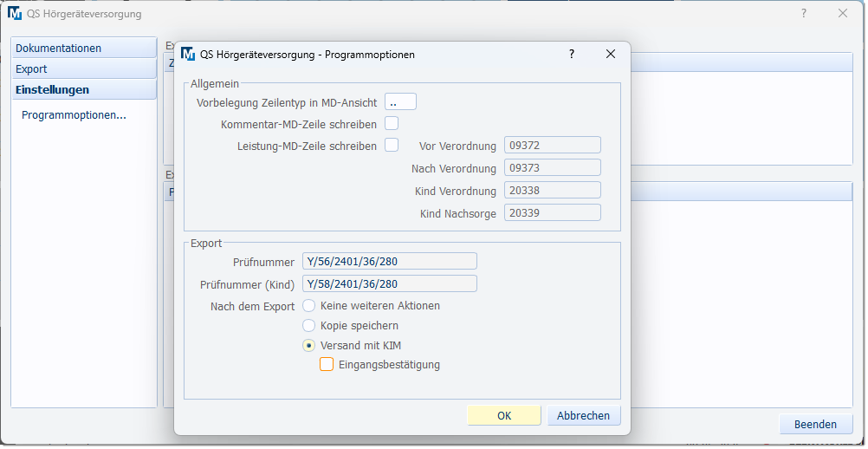
Task: Click the main window's M application icon
Action: pos(15,13)
